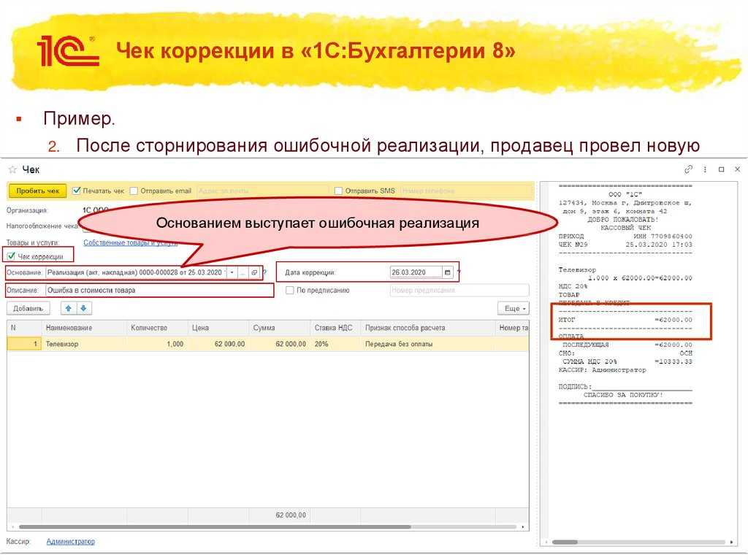This screenshot has height=560, width=748.
Task: Maximize the Чек form window
Action: pyautogui.click(x=721, y=169)
